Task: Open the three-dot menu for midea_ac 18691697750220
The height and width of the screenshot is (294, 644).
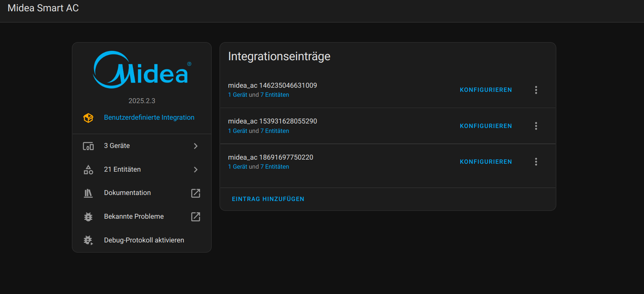Action: (x=536, y=162)
